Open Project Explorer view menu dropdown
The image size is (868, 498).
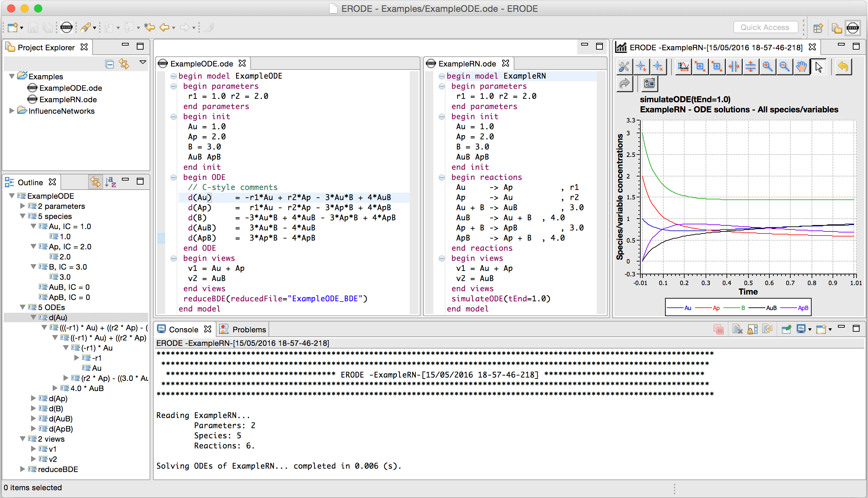pyautogui.click(x=143, y=63)
